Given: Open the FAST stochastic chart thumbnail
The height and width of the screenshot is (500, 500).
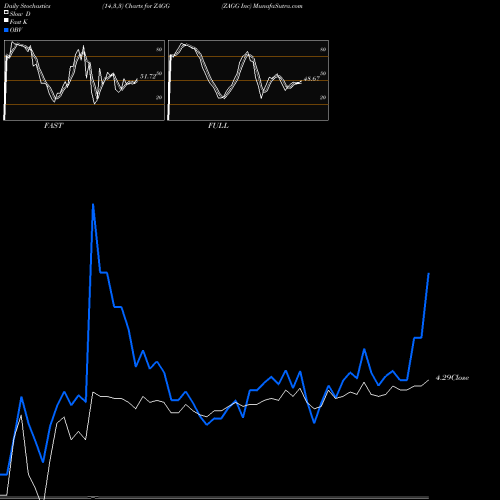Looking at the screenshot, I should coord(84,80).
